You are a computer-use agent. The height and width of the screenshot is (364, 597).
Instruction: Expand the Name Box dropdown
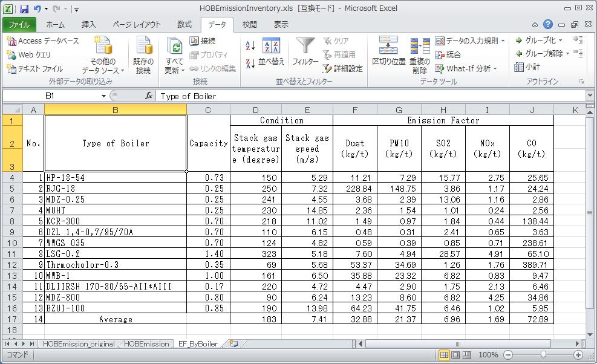[103, 96]
